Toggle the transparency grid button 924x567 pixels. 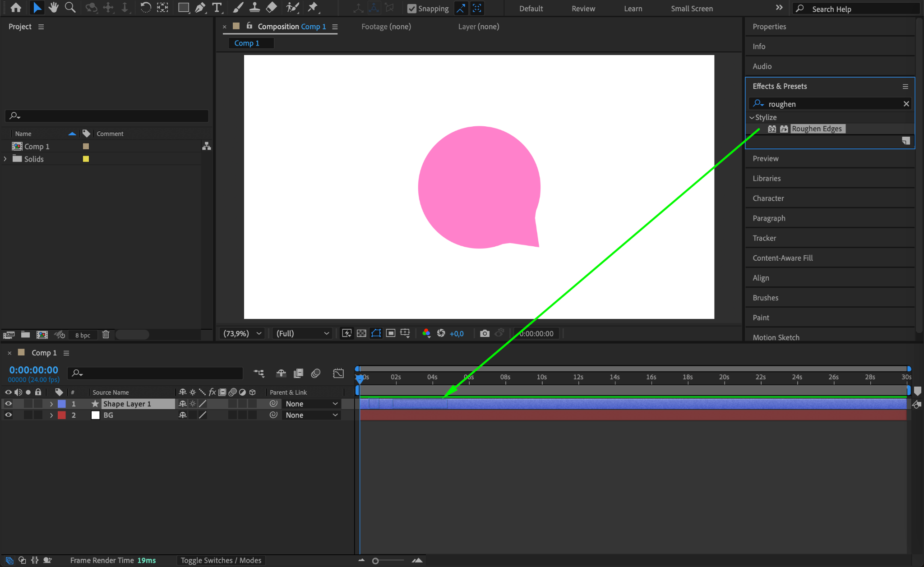pos(361,333)
